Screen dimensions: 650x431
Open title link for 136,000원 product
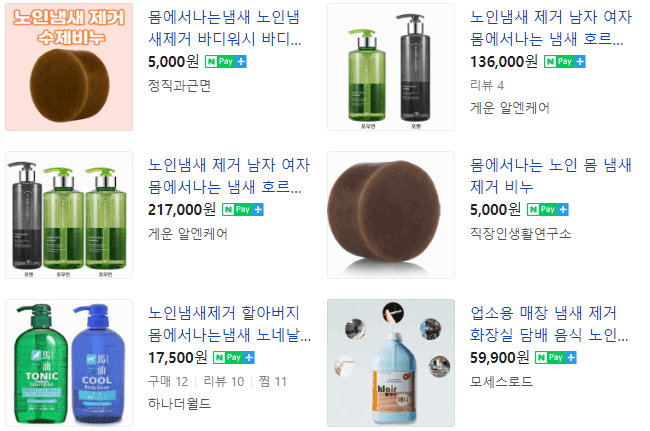pos(551,28)
